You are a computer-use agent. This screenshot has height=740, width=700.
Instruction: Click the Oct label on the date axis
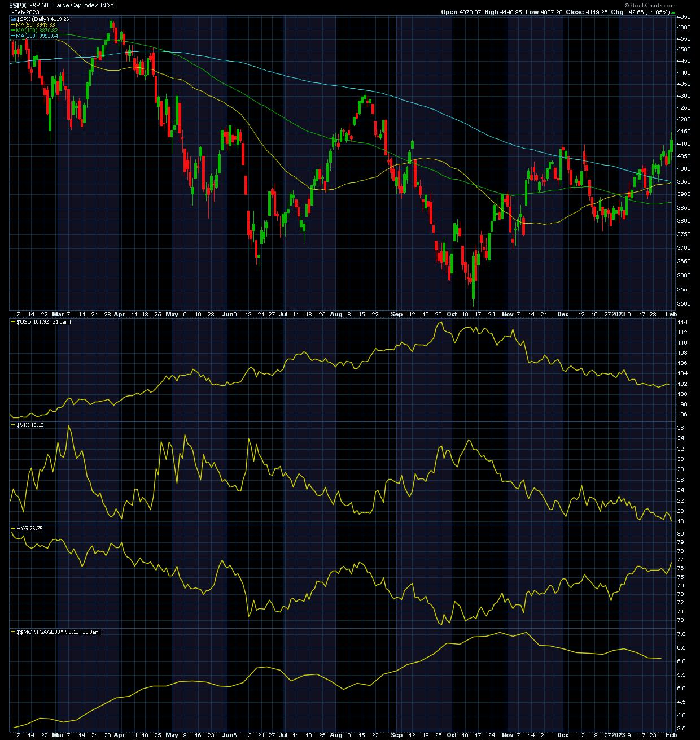pos(451,314)
